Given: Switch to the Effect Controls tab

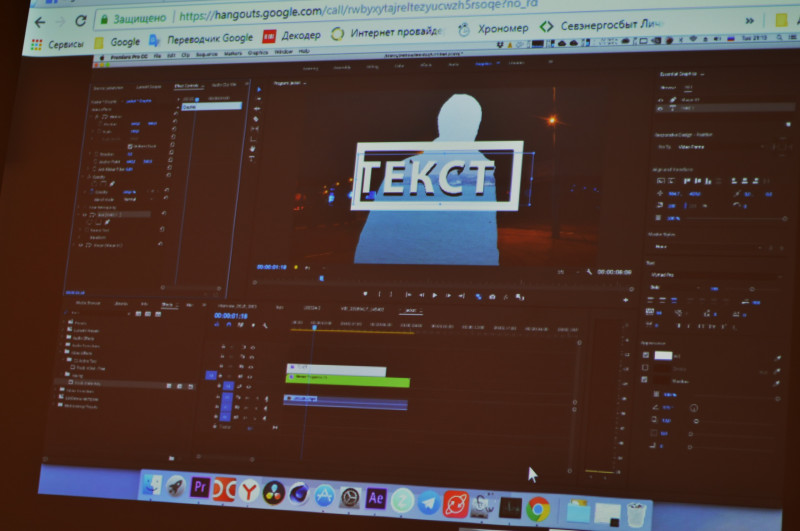Looking at the screenshot, I should point(187,86).
